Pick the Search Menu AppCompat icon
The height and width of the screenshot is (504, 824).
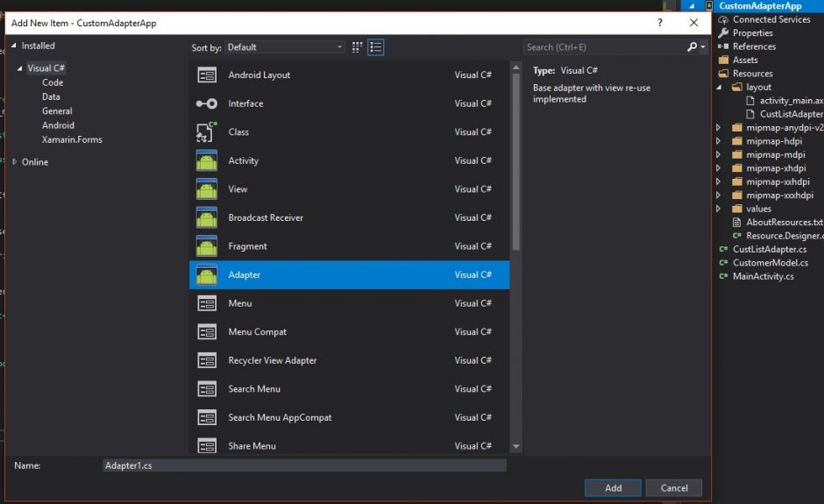point(207,417)
